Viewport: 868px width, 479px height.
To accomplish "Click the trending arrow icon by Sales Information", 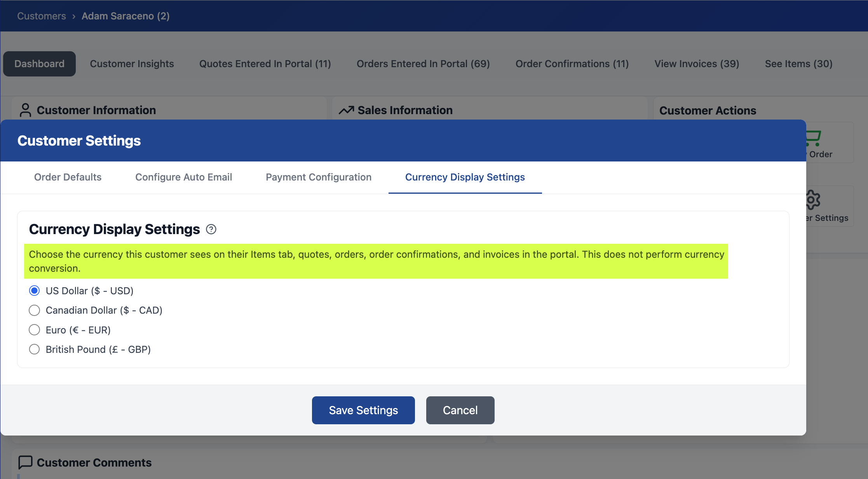I will coord(346,110).
